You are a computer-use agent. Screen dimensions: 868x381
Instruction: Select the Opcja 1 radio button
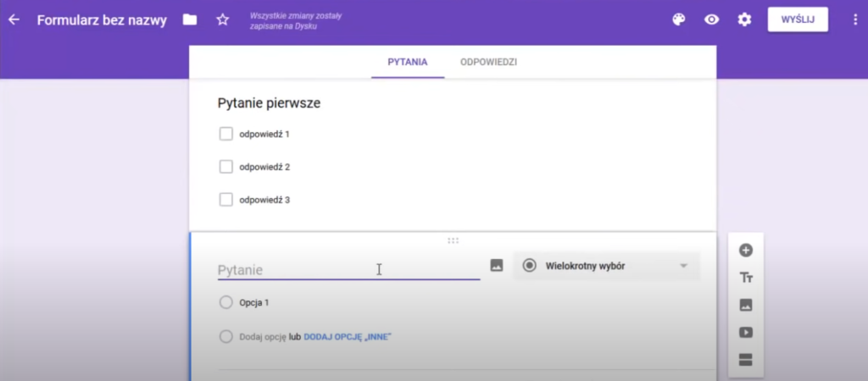[x=225, y=302]
